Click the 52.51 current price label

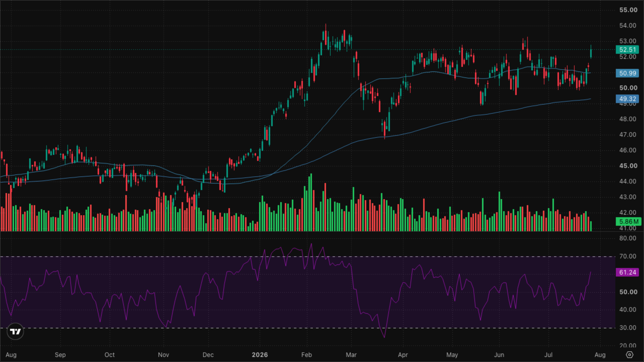point(627,50)
